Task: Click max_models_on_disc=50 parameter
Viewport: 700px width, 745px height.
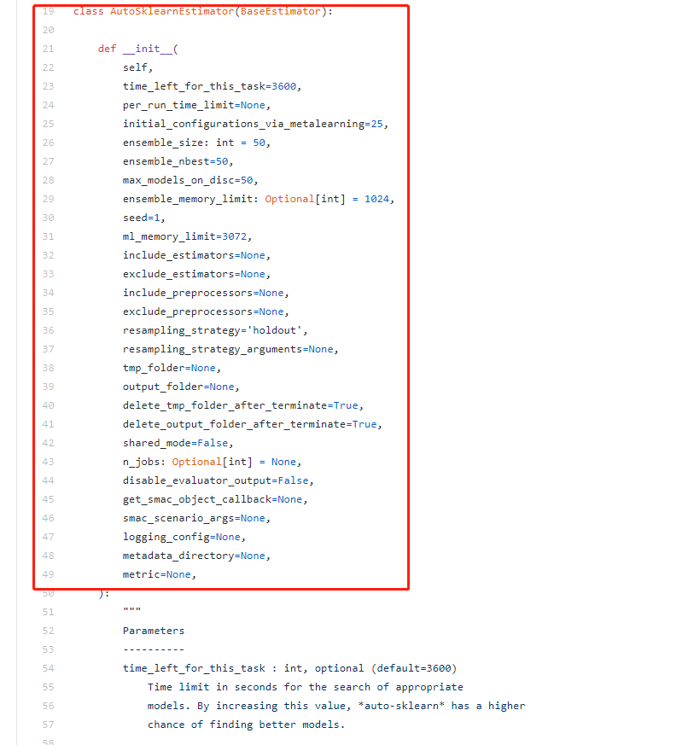Action: pos(188,180)
